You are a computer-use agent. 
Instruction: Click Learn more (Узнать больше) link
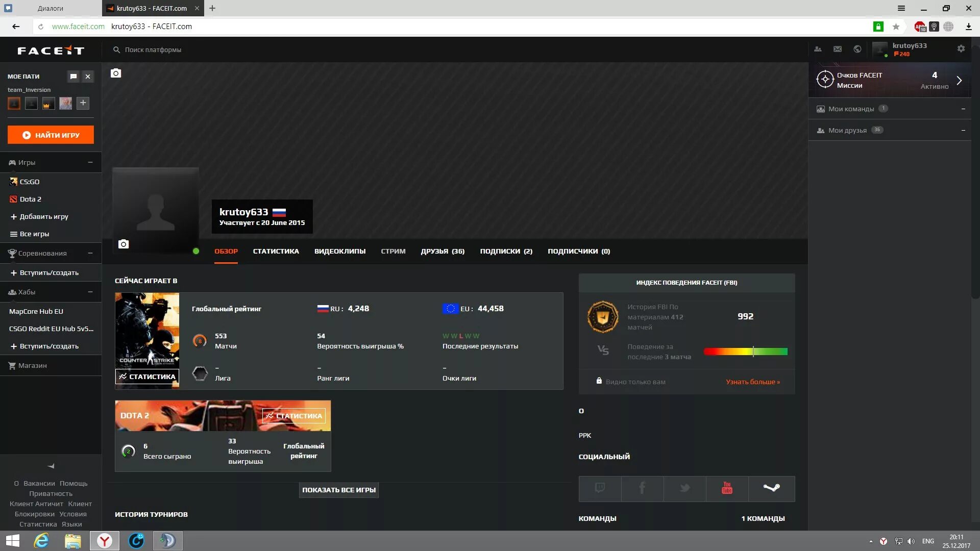pyautogui.click(x=753, y=382)
